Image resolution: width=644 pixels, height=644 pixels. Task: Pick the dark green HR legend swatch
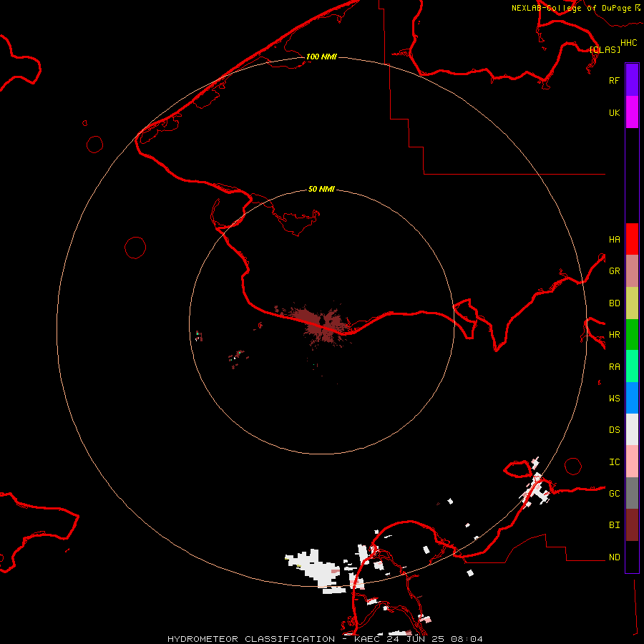pyautogui.click(x=632, y=335)
